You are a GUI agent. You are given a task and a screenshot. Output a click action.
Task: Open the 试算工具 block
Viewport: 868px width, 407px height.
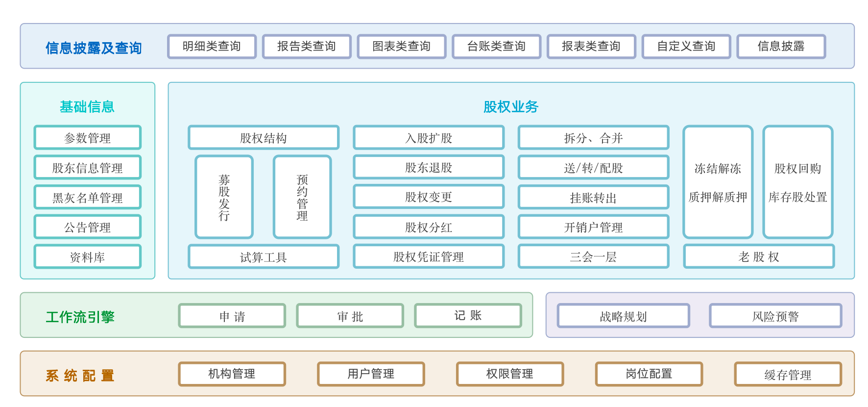tap(263, 257)
